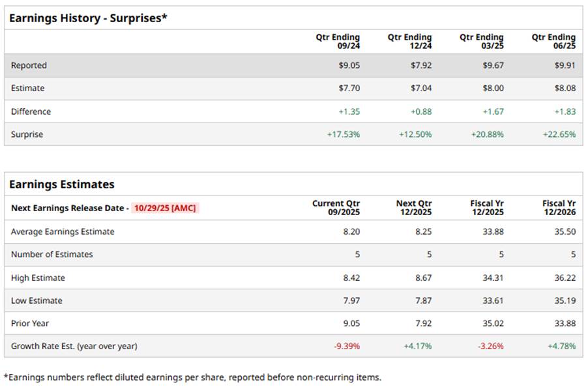
Task: Click the +22.65% surprise value
Action: (559, 134)
